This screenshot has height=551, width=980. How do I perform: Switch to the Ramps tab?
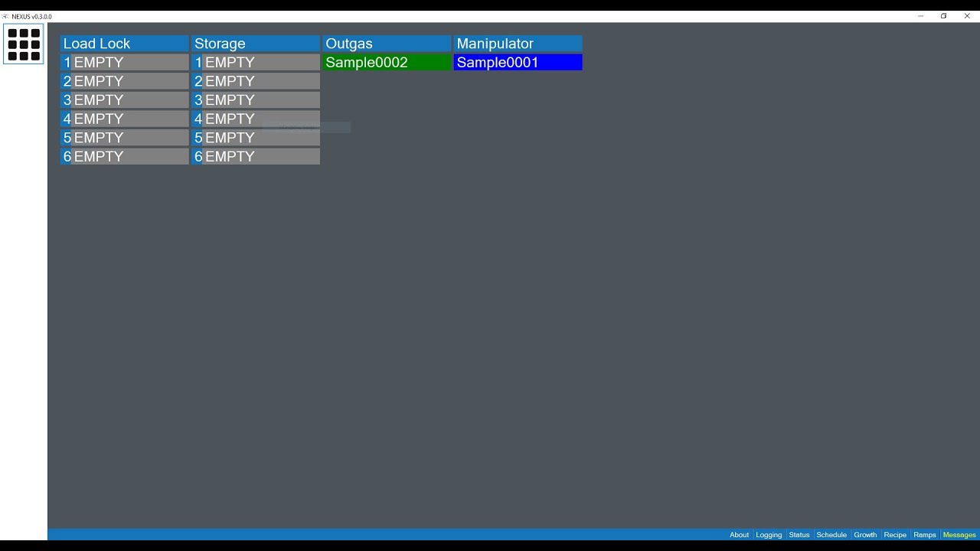click(925, 535)
